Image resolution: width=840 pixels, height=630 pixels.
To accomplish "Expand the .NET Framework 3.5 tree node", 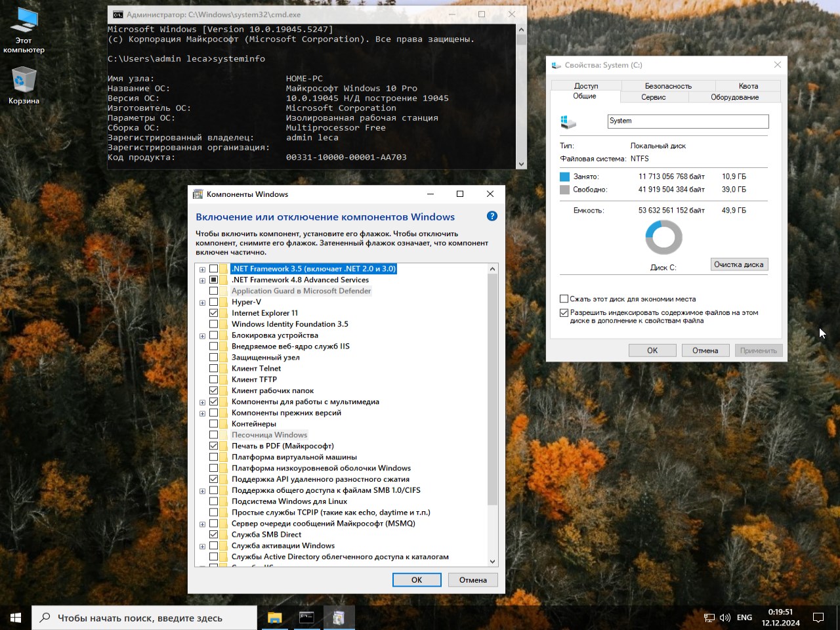I will point(202,269).
